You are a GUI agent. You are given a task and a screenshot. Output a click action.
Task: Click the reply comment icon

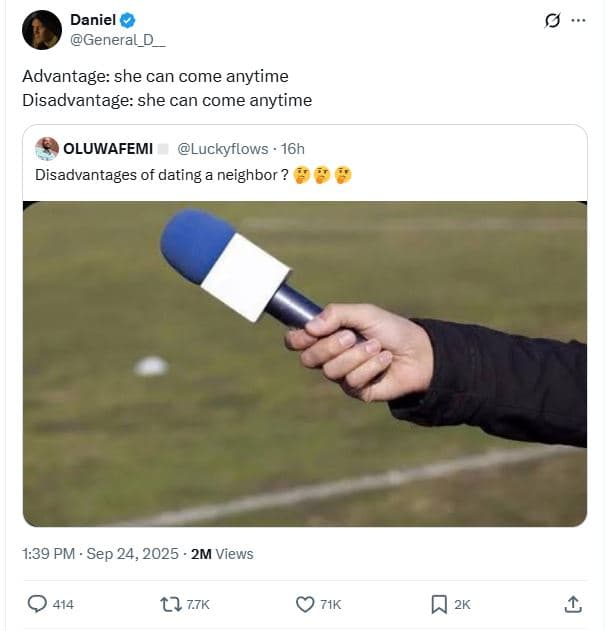point(37,604)
